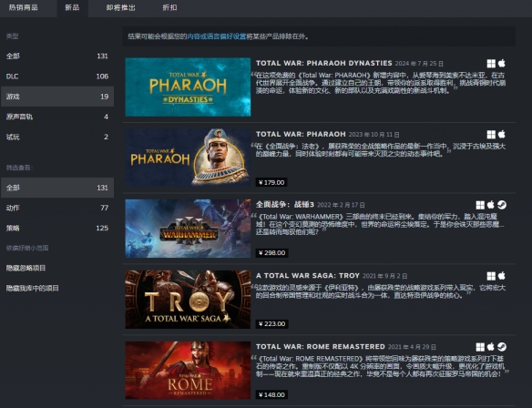Viewport: 532px width, 408px height.
Task: Click release date 2024年7月25日
Action: pyautogui.click(x=419, y=64)
